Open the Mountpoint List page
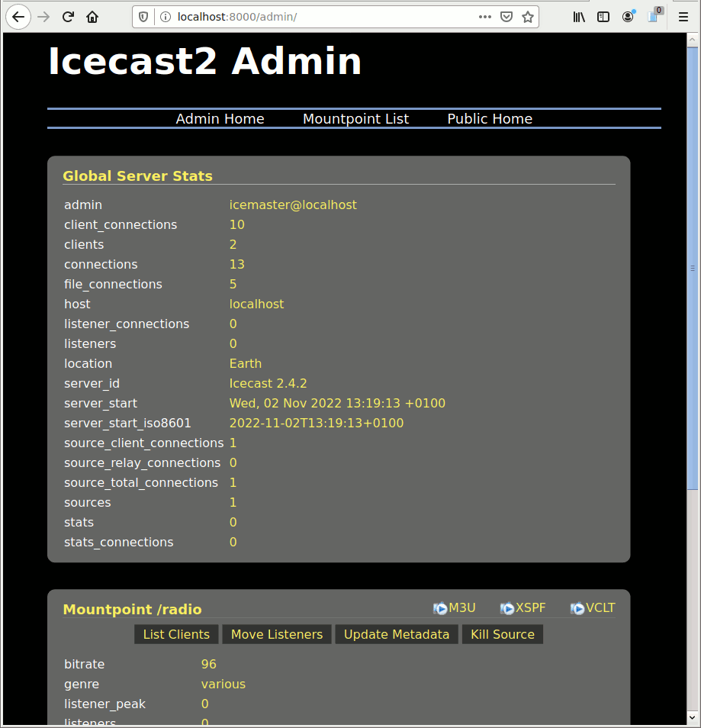 [355, 119]
